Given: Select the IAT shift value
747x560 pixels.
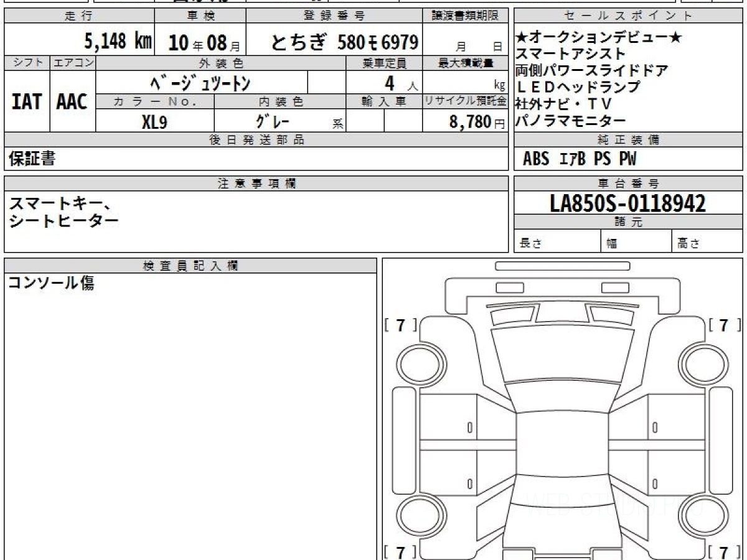Looking at the screenshot, I should coord(27,101).
